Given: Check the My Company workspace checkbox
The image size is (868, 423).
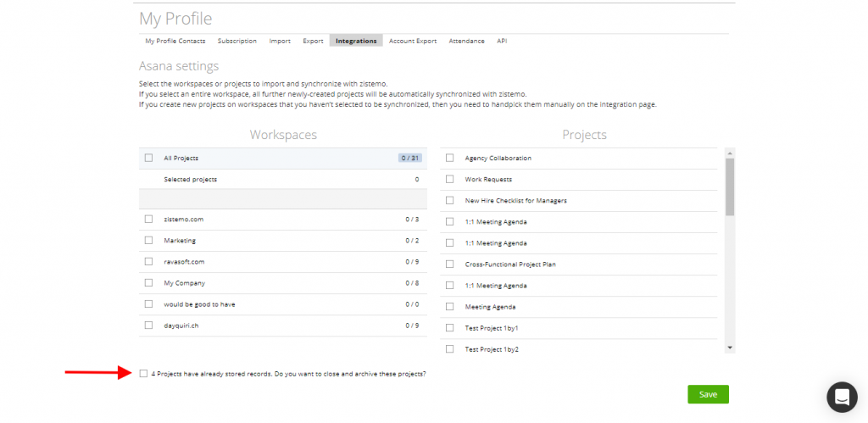Looking at the screenshot, I should pyautogui.click(x=148, y=282).
